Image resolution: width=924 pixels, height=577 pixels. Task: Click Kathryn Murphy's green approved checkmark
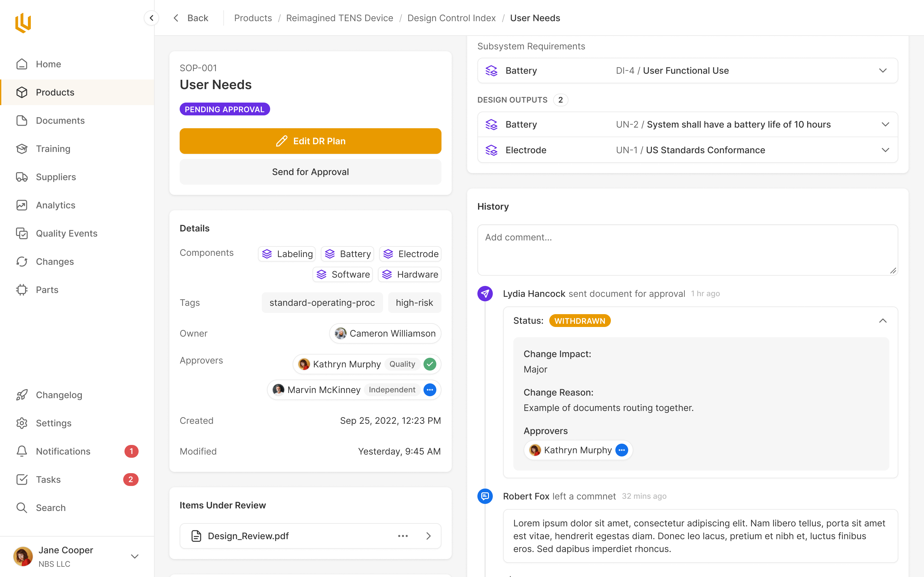(x=430, y=364)
